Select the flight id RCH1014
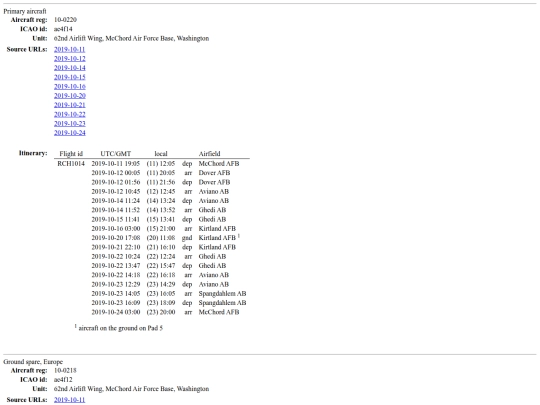Screen dimensions: 540x405 click(71, 164)
